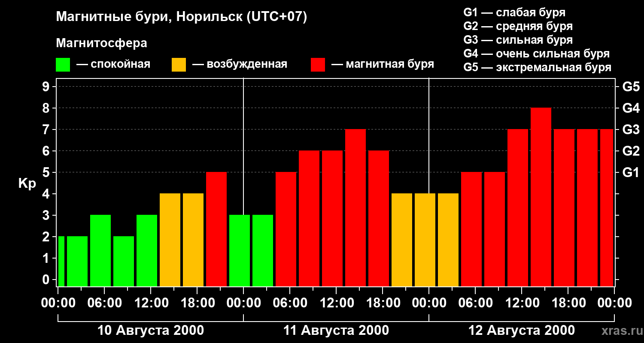644x343 pixels.
Task: Click the "G3 — сильная буря" legend line
Action: tap(518, 40)
